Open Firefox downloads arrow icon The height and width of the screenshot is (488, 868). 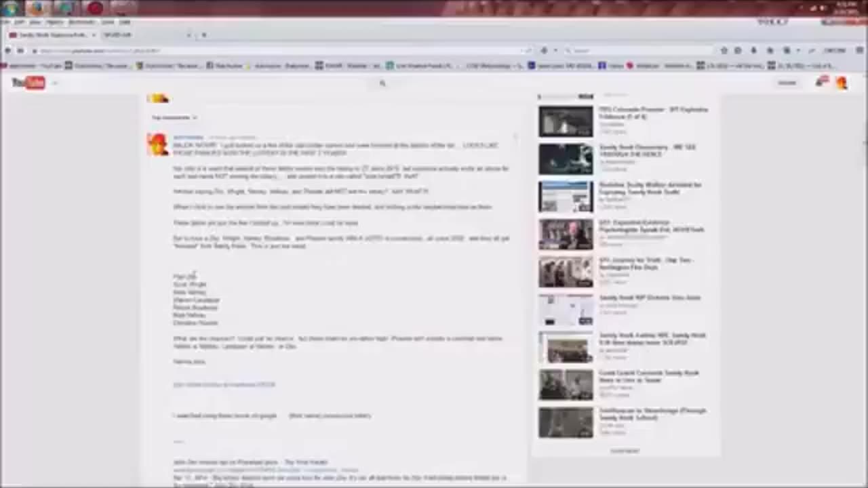(x=754, y=51)
